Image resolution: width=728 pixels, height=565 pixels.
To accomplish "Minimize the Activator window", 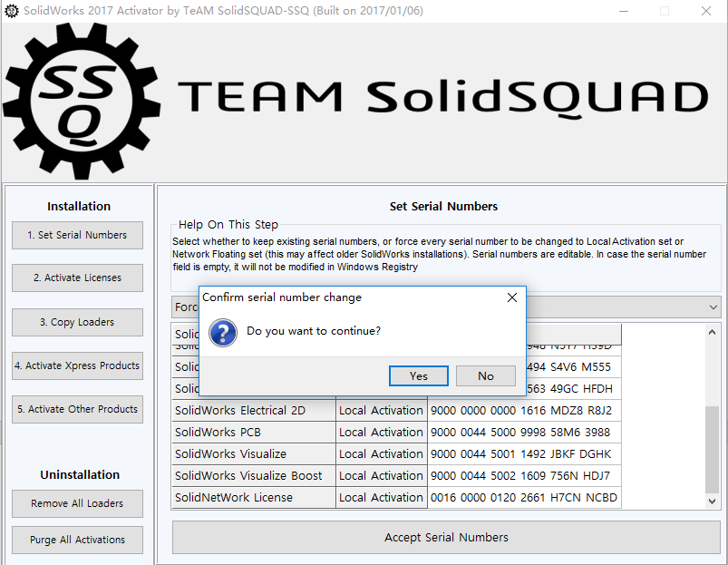I will tap(624, 11).
